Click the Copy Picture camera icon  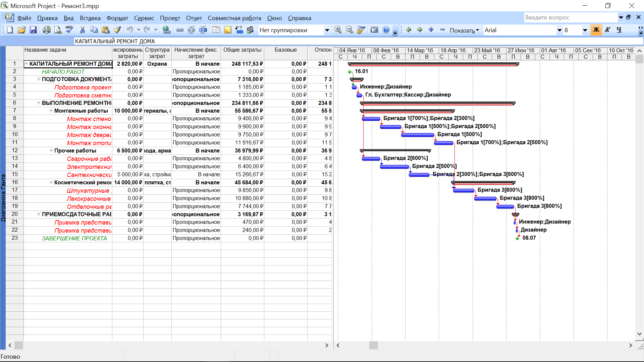[x=374, y=30]
